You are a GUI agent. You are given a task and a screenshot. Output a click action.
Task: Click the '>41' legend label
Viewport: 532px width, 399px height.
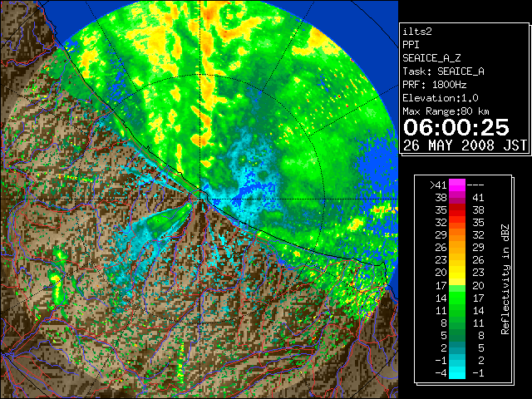point(438,185)
